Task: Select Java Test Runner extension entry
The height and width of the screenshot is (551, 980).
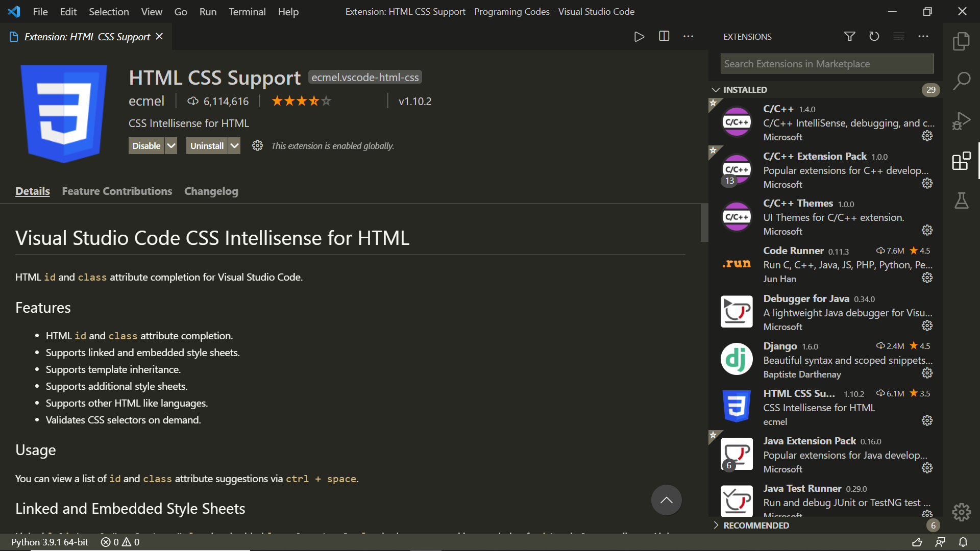Action: [x=825, y=499]
